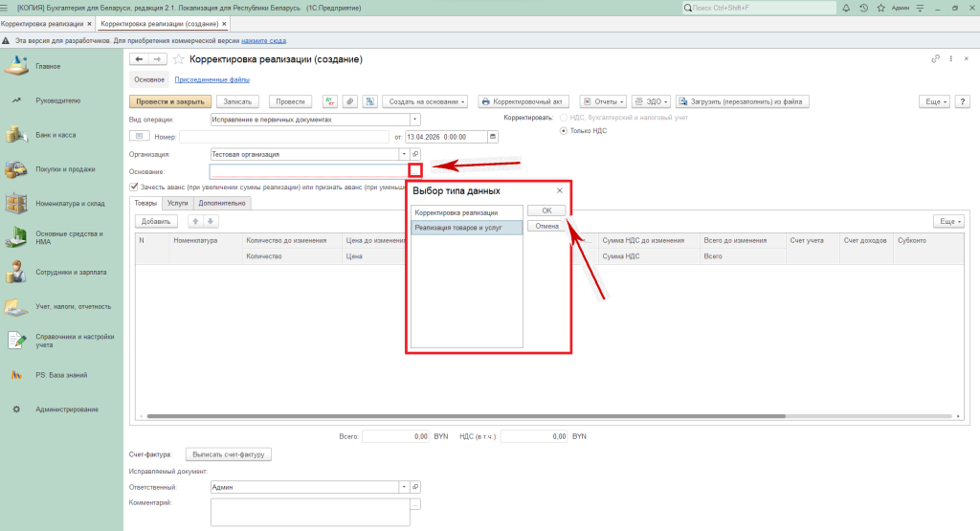Open Банк и касса section
This screenshot has width=980, height=531.
pyautogui.click(x=56, y=135)
